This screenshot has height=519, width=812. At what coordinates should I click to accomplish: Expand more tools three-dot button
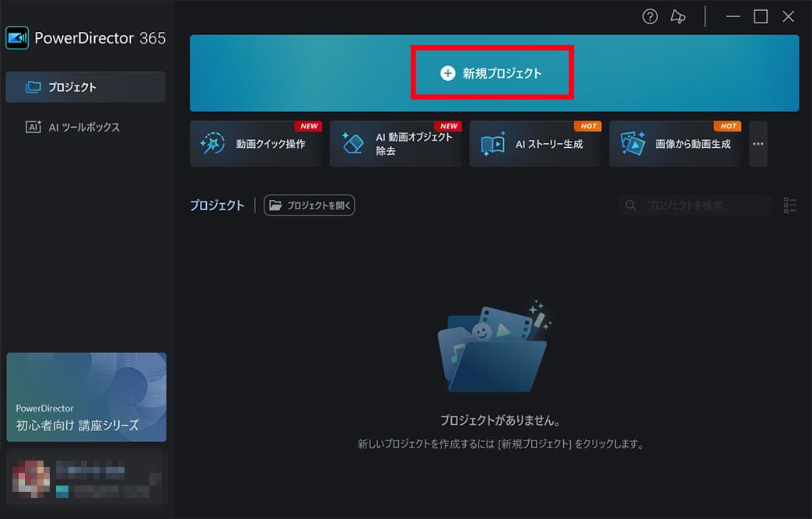(758, 143)
